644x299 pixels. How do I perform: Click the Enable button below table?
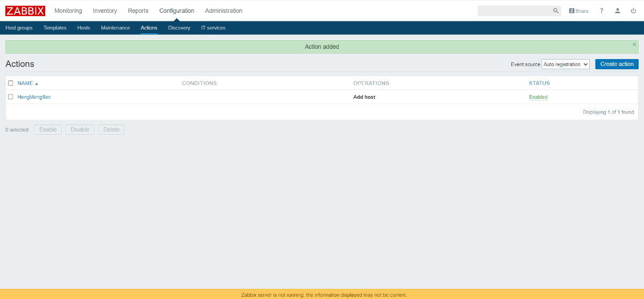tap(48, 129)
